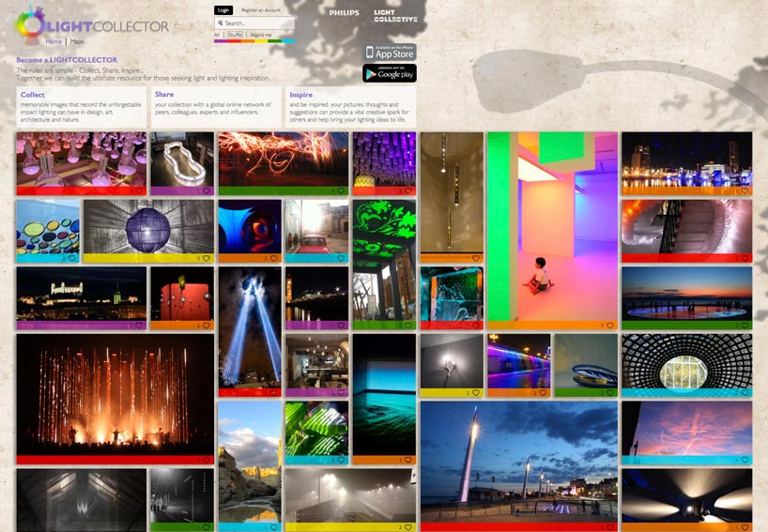Open the Register an account link
This screenshot has height=532, width=768.
(x=260, y=9)
